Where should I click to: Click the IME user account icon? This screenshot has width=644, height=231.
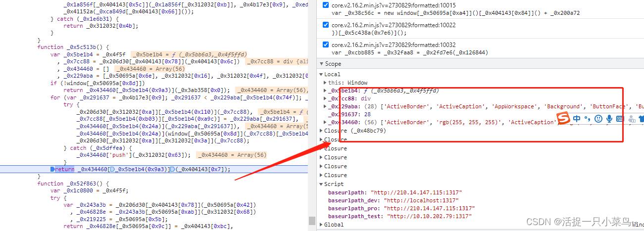tap(631, 119)
